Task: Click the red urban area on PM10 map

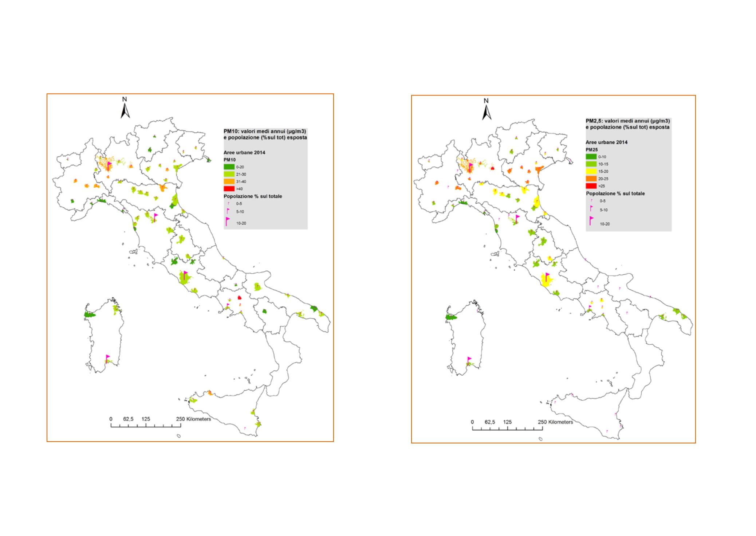Action: tap(239, 298)
